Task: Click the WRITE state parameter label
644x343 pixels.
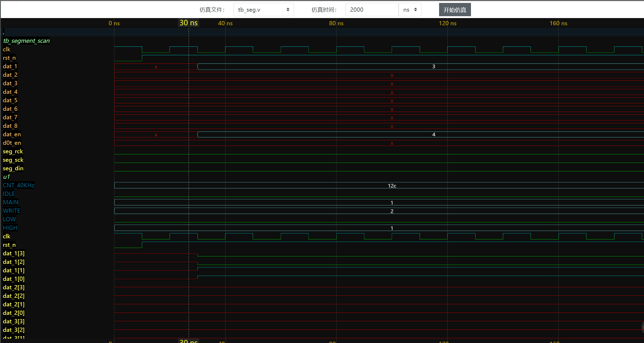Action: tap(11, 211)
